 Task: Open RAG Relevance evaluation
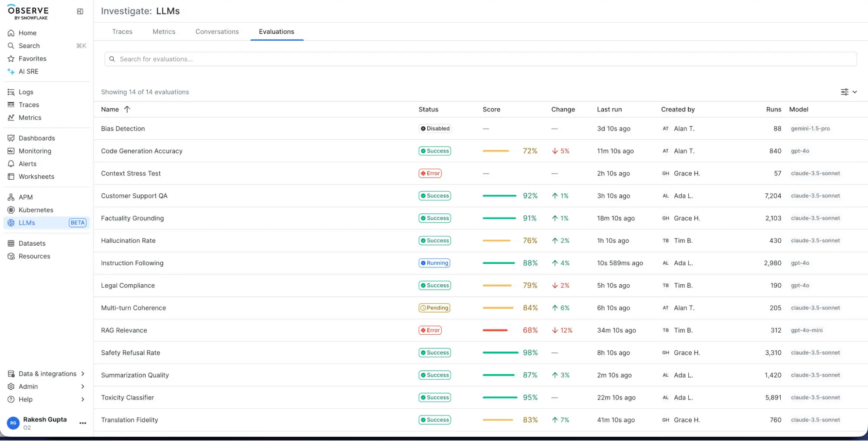[x=124, y=330]
